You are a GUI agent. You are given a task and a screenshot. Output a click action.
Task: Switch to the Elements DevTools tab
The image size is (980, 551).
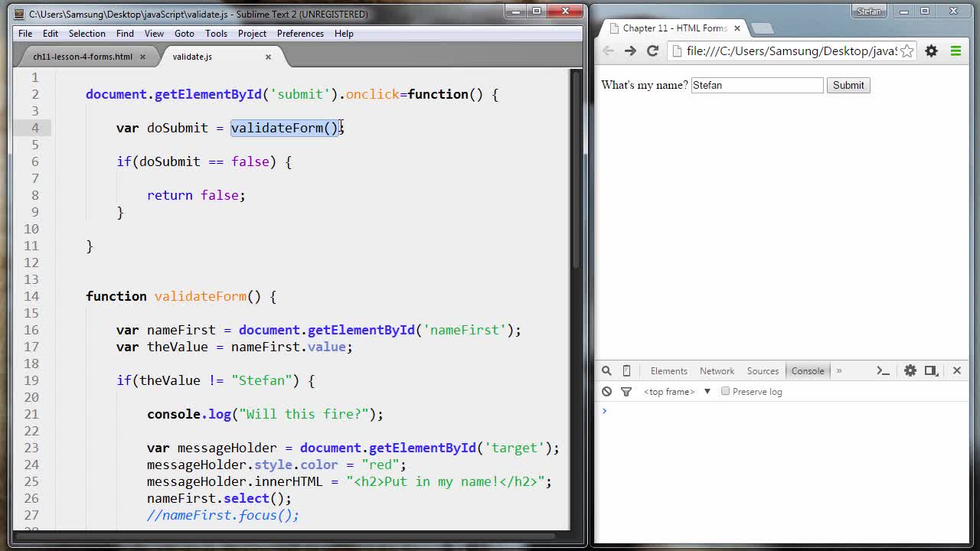[x=669, y=370]
